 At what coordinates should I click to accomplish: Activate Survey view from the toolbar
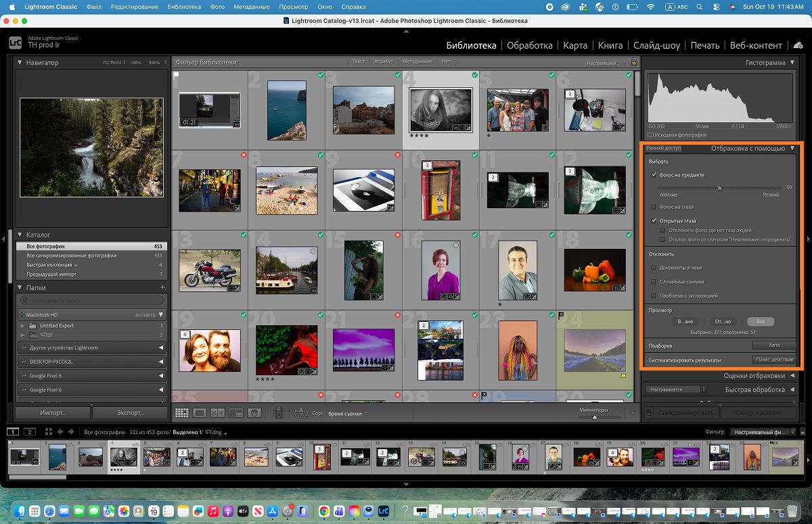236,413
